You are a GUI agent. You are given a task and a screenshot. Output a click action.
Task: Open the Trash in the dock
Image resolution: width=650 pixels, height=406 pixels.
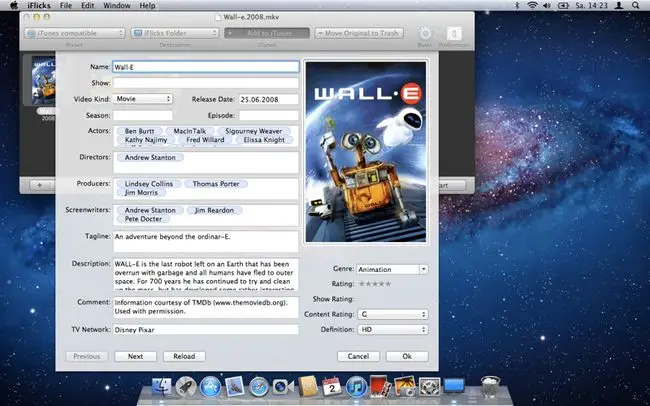[490, 387]
